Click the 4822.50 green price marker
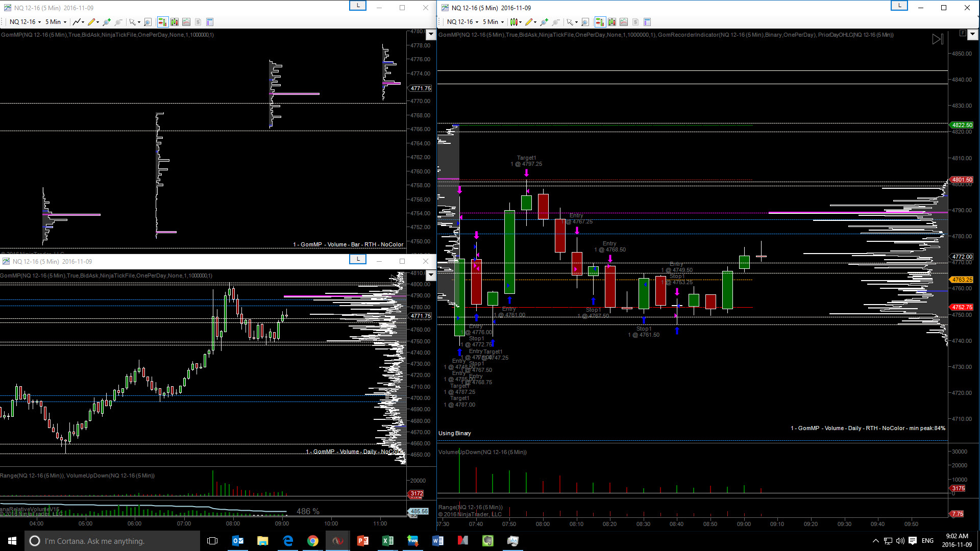This screenshot has width=980, height=551. click(x=962, y=125)
